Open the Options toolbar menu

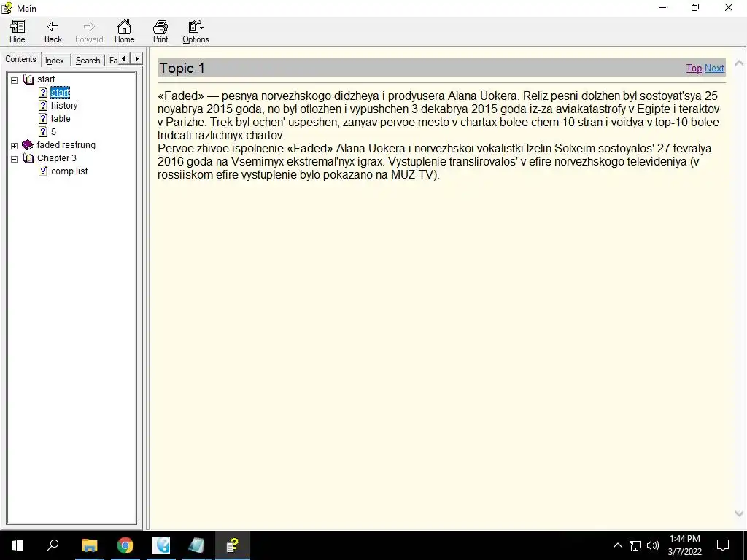coord(196,32)
